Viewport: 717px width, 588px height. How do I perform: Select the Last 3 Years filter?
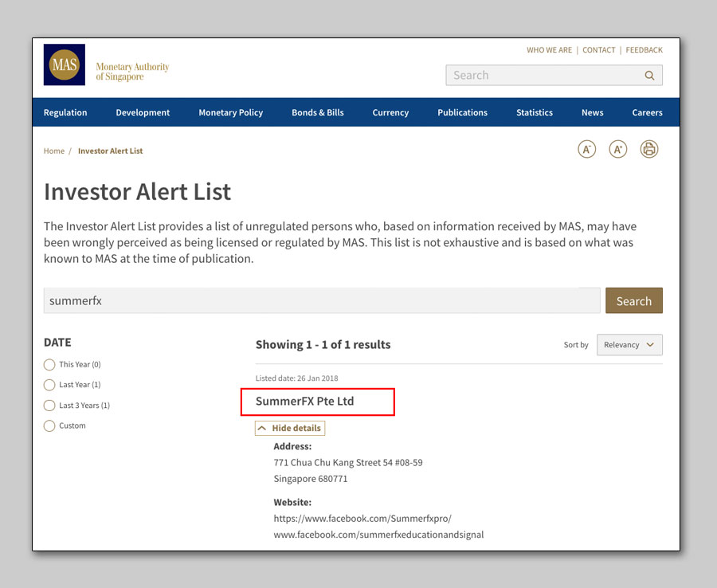pyautogui.click(x=49, y=405)
